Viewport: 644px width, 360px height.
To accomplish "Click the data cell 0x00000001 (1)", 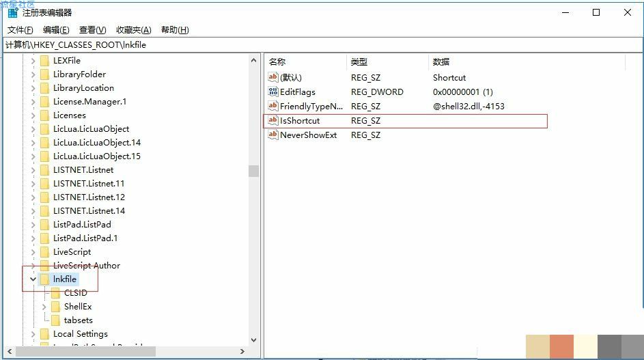I will click(x=463, y=92).
